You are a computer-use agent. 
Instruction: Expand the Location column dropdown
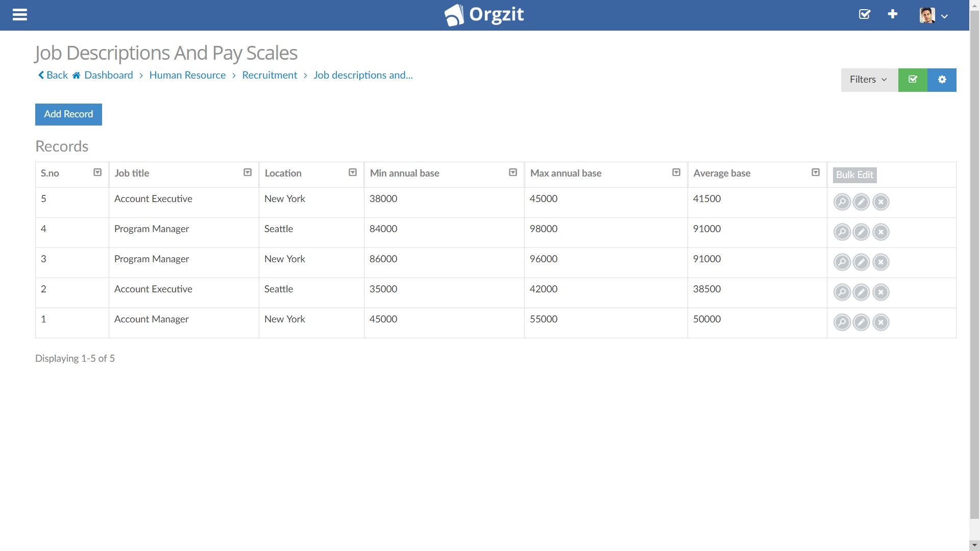[x=353, y=172]
